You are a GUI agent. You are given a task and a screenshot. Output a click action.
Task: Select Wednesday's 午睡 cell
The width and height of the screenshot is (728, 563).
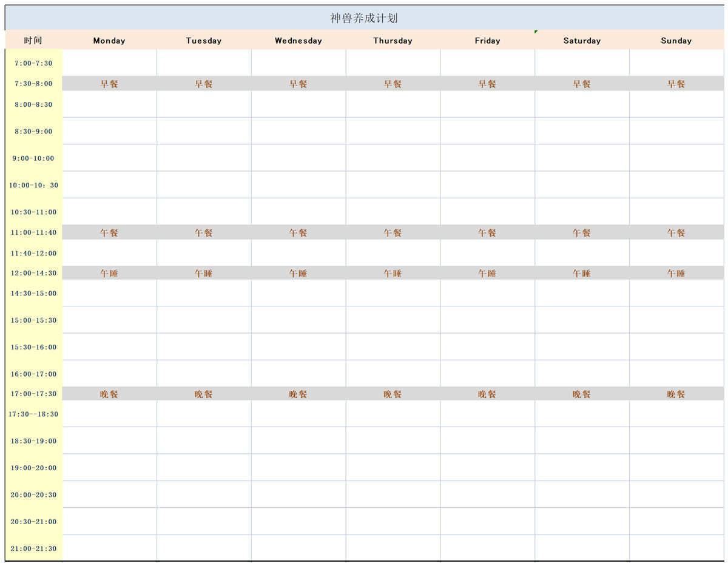(298, 273)
